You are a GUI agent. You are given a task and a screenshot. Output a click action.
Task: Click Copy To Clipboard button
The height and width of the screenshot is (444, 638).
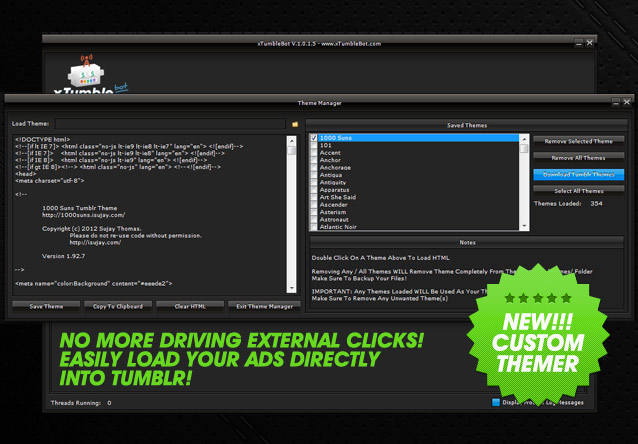pos(118,306)
